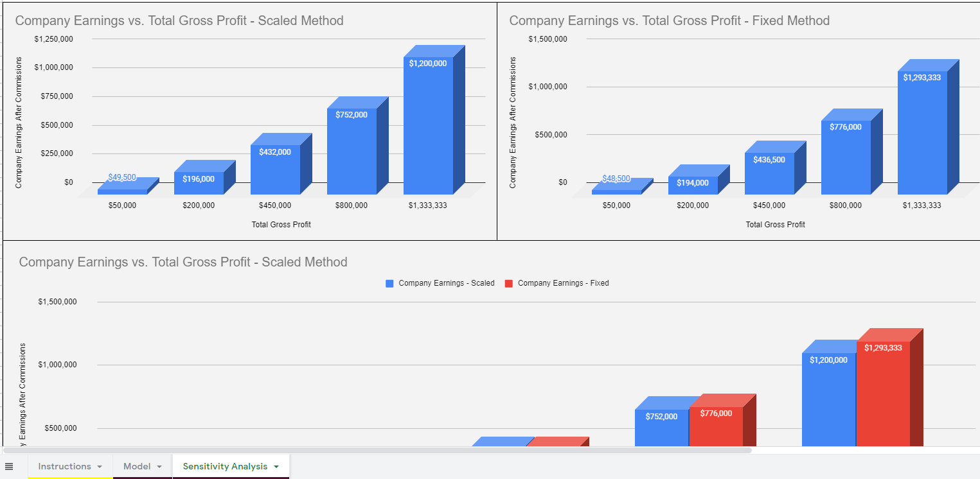Click $800,000 x-axis label in Fixed Method chart
The height and width of the screenshot is (479, 980).
click(x=846, y=205)
